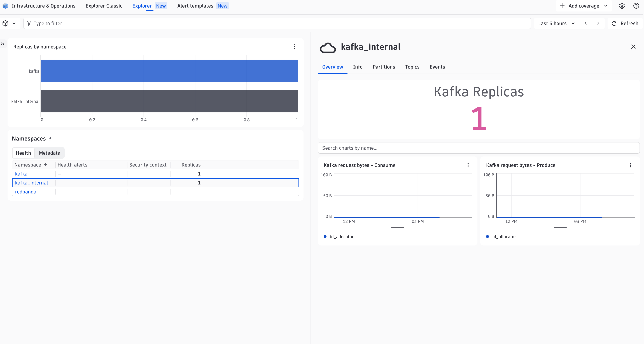Open the kafka namespace link
This screenshot has height=344, width=644.
click(x=21, y=174)
